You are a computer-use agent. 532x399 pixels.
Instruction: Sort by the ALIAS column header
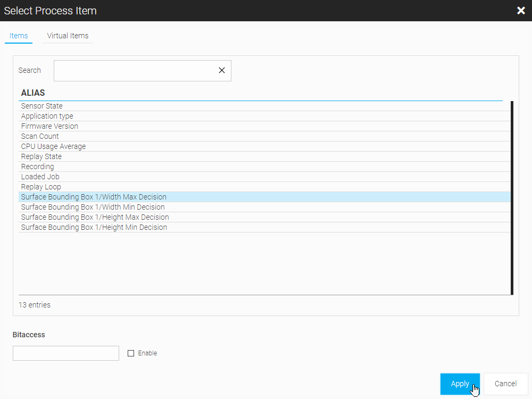(x=33, y=93)
